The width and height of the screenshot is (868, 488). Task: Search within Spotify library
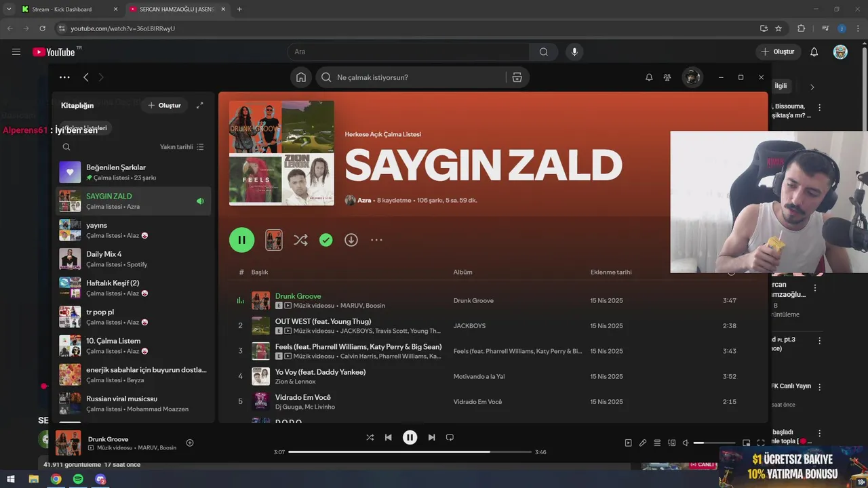coord(66,146)
